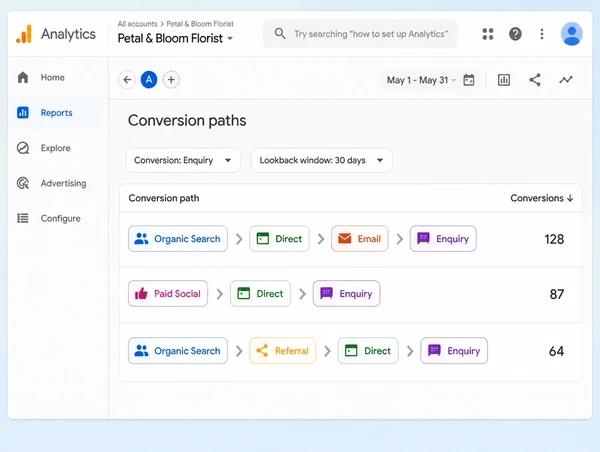Click the Email chip in first path

(x=359, y=238)
